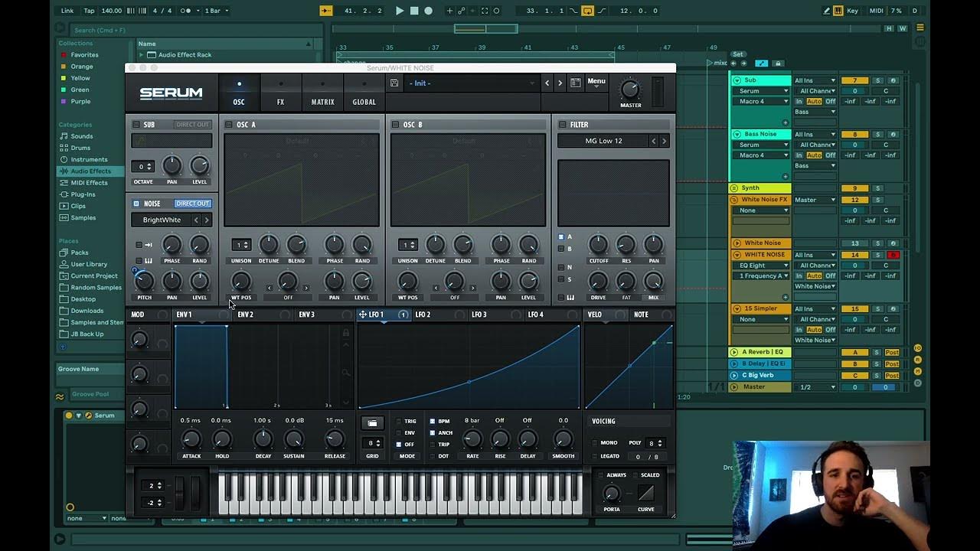Select Instruments in browser categories
Image resolution: width=980 pixels, height=551 pixels.
point(89,159)
